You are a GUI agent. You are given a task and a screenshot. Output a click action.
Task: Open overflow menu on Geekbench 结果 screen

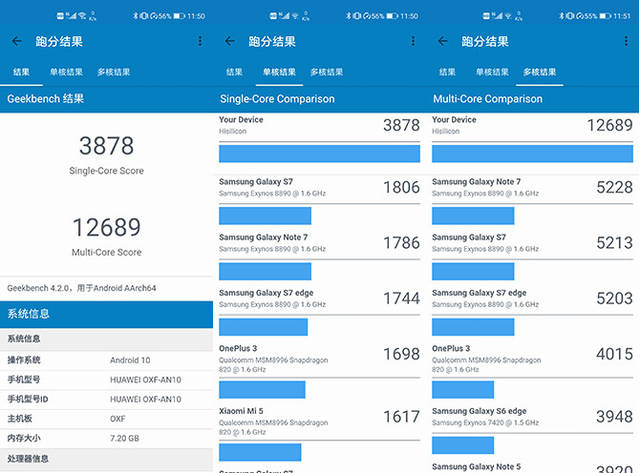point(200,41)
